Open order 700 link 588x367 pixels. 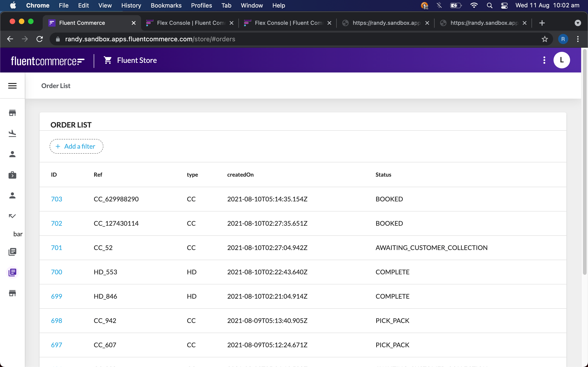pyautogui.click(x=56, y=272)
